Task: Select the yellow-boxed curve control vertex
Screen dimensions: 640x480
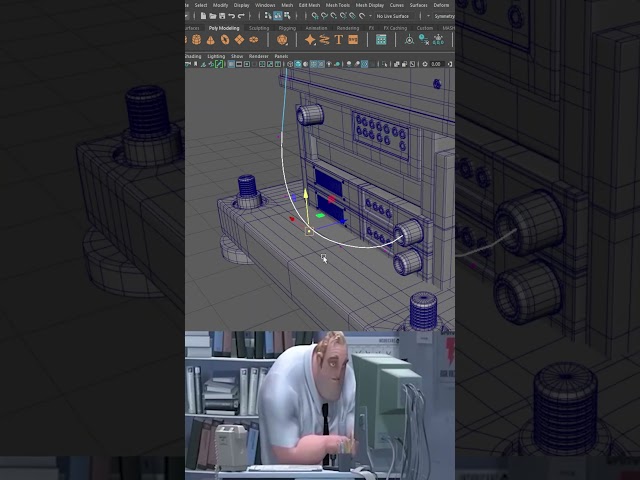Action: [x=309, y=232]
